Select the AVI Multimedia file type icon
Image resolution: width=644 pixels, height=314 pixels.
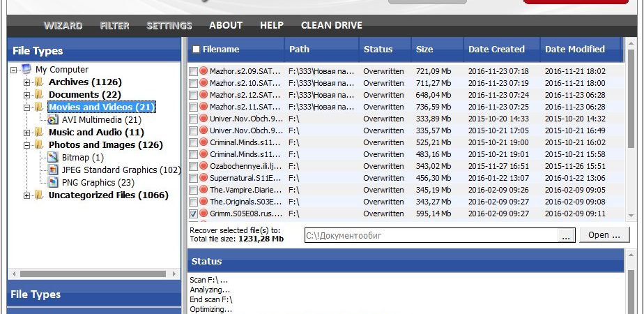(x=53, y=119)
